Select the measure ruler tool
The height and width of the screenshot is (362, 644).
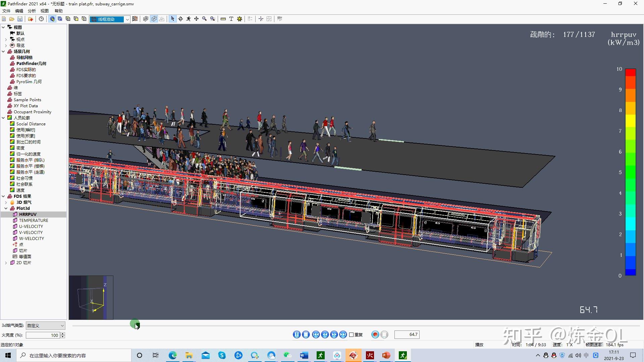(223, 19)
